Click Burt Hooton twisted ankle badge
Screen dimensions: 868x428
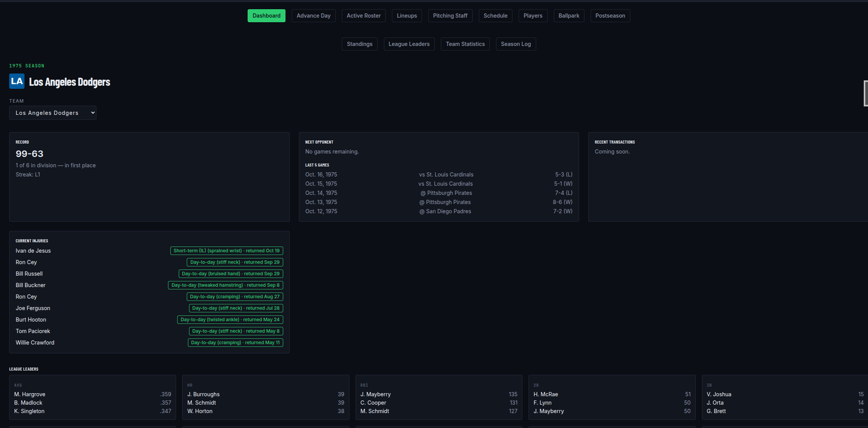click(230, 320)
